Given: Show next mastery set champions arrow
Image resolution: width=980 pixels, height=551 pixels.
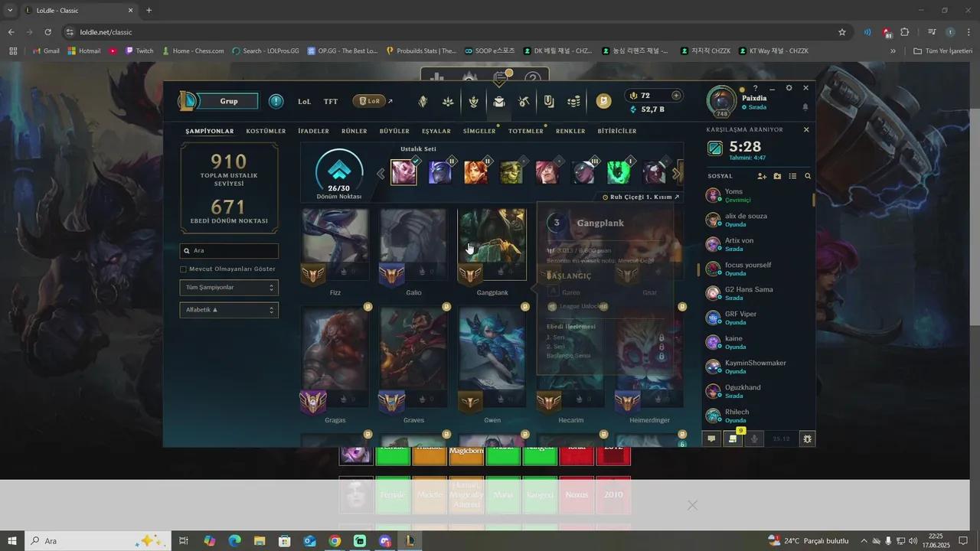Looking at the screenshot, I should click(675, 174).
